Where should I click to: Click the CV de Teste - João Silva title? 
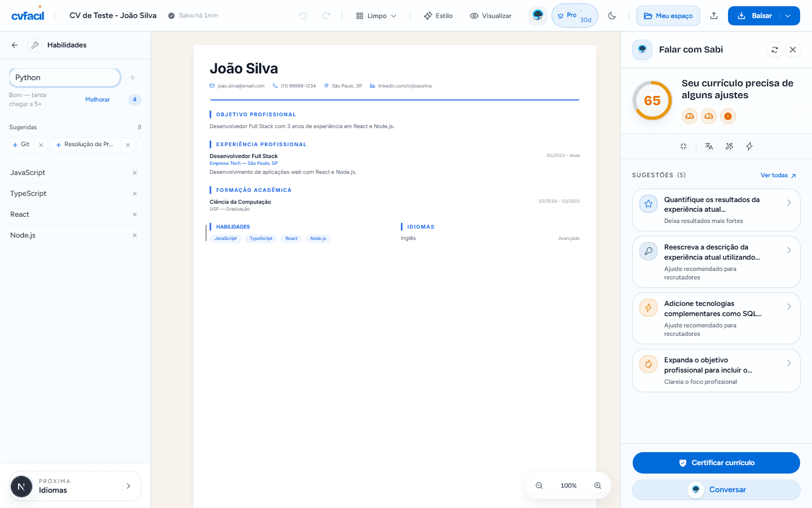113,16
